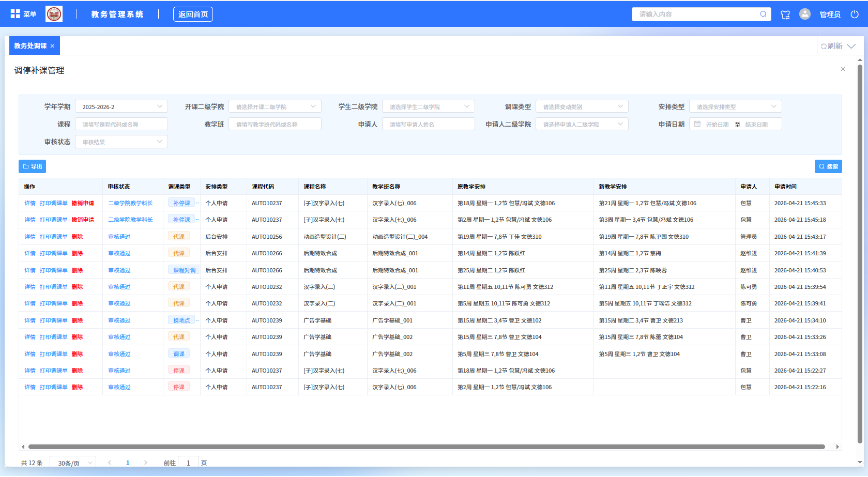
Task: Click the 教学班 code or name field
Action: 275,124
